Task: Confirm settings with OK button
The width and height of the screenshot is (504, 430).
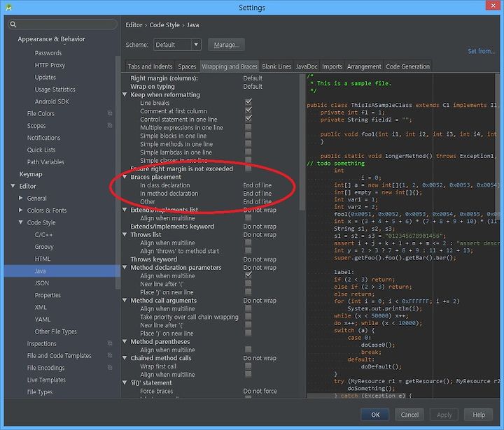Action: 375,415
